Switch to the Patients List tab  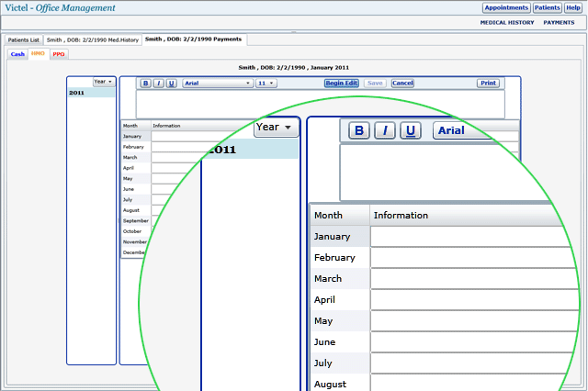click(x=24, y=40)
